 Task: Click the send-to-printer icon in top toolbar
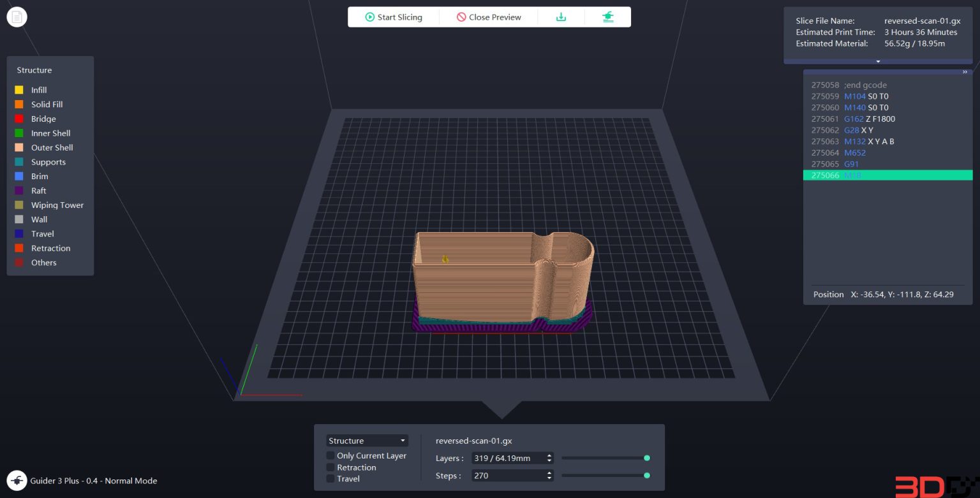608,17
